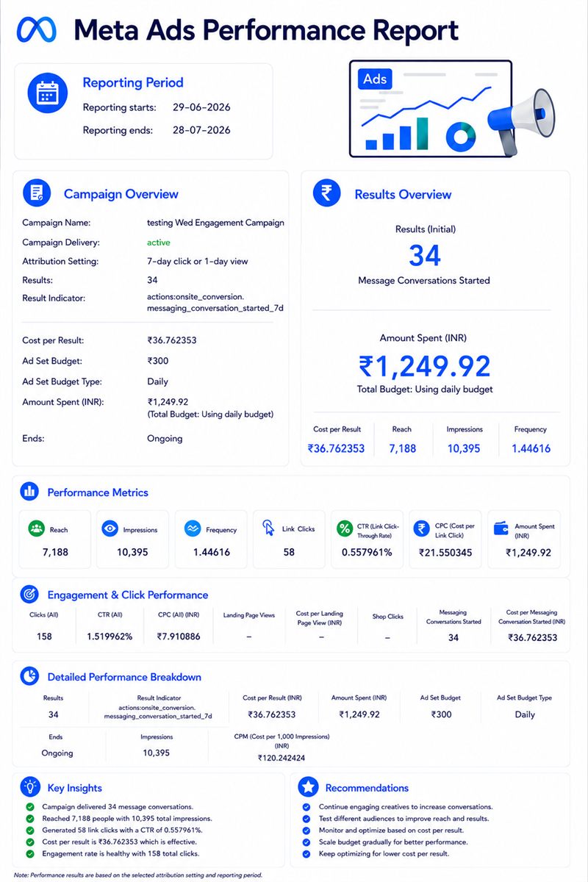Click blue check beside 'Scale budget gradually'

[306, 842]
